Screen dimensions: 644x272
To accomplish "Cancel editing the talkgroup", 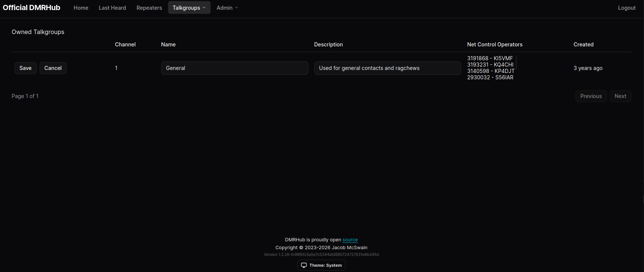I will pos(53,68).
